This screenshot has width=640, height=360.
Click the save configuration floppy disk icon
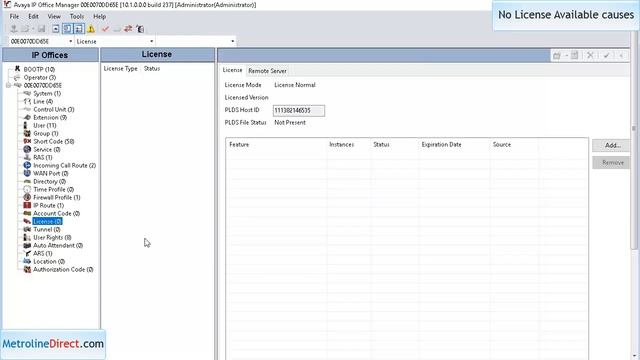(41, 29)
